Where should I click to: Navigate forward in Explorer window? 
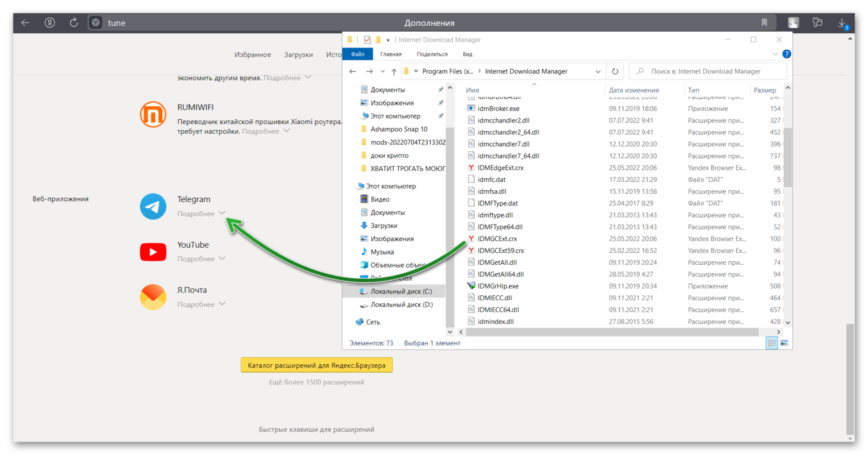[x=370, y=72]
